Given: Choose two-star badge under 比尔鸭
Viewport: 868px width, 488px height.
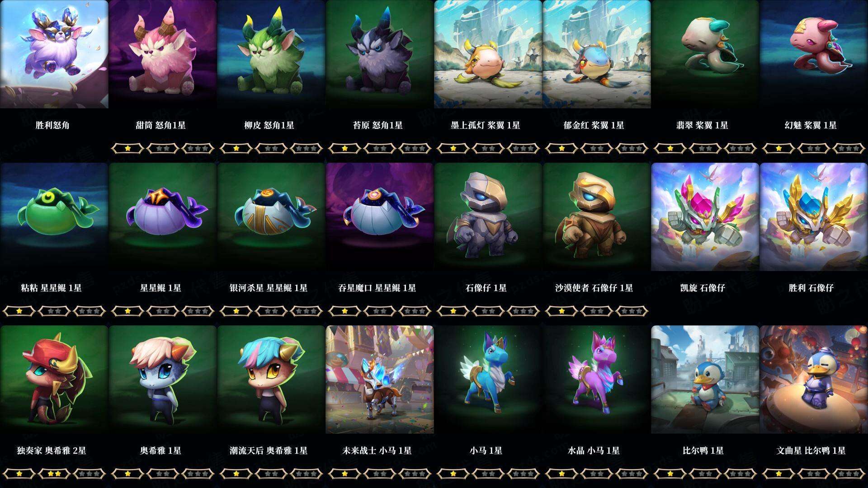Looking at the screenshot, I should click(x=705, y=474).
